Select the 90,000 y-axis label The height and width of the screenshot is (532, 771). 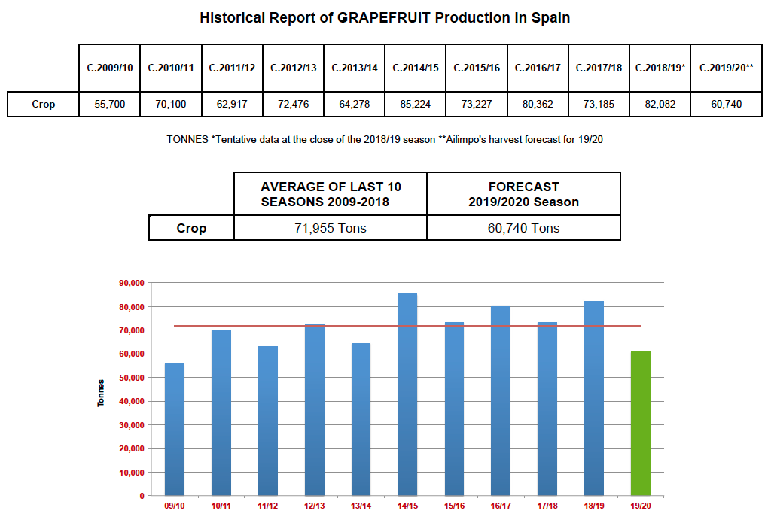click(130, 283)
